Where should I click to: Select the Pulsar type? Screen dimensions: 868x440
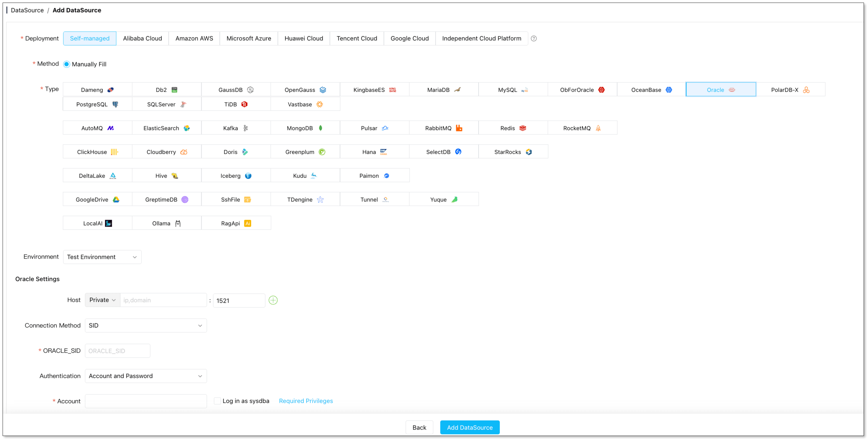375,128
